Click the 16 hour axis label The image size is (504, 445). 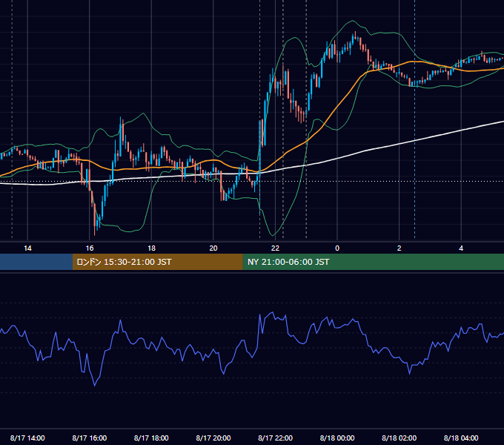[x=90, y=248]
